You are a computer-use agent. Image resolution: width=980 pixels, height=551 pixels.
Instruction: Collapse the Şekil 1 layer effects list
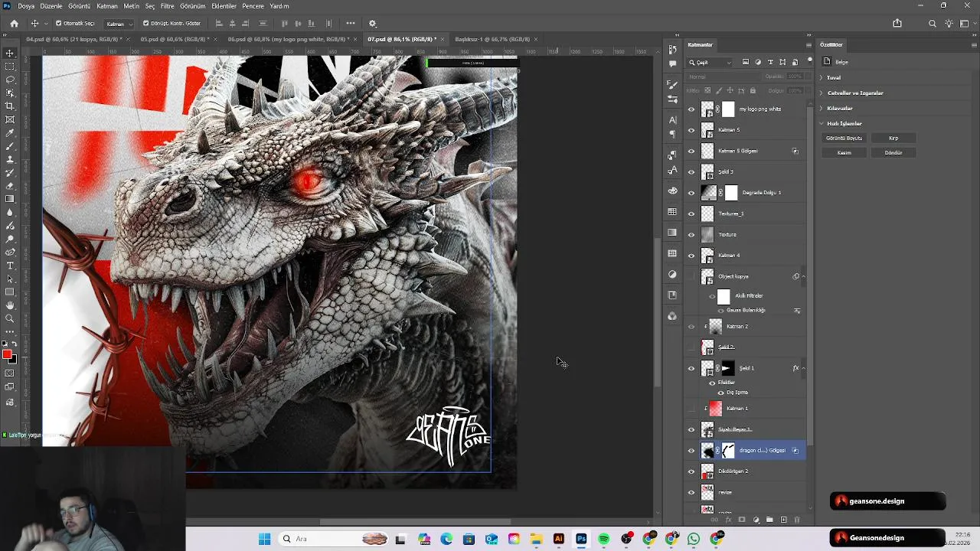[803, 368]
